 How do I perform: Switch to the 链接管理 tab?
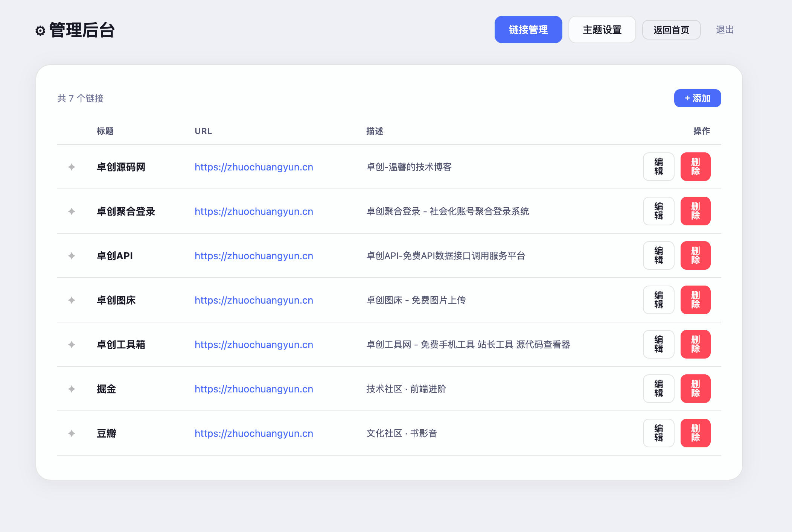528,29
